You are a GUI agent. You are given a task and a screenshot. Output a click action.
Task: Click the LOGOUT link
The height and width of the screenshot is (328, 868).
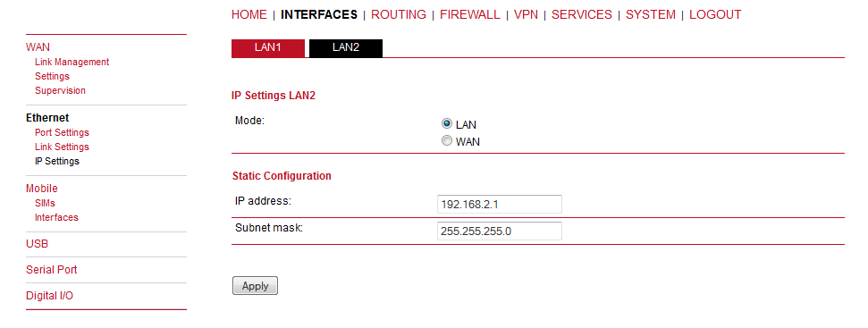coord(715,15)
